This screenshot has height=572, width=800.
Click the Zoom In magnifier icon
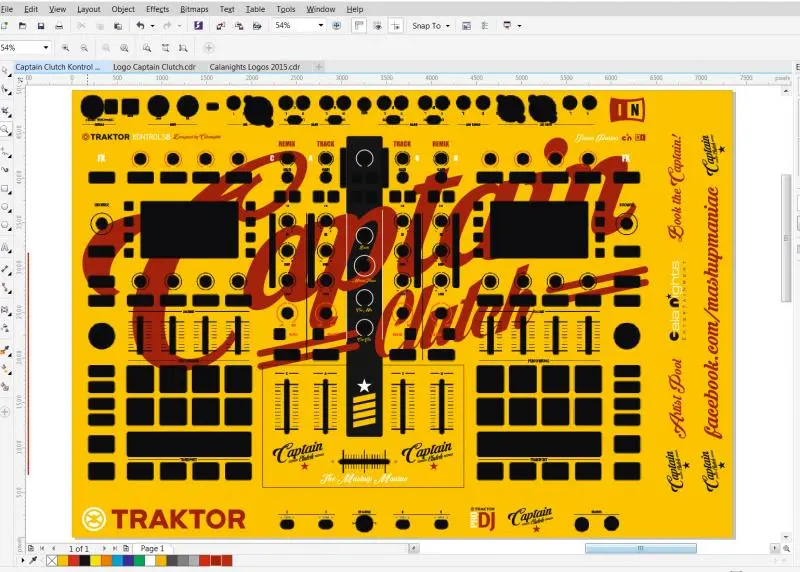tap(66, 47)
